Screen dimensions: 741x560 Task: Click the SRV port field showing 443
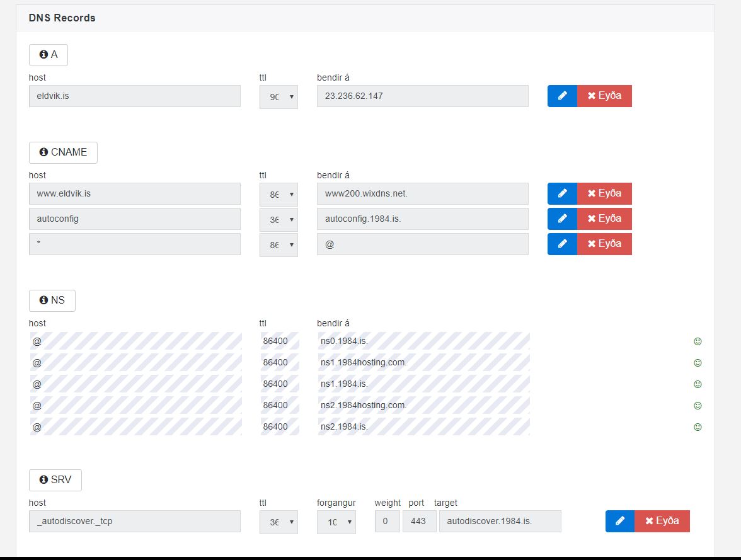point(419,522)
